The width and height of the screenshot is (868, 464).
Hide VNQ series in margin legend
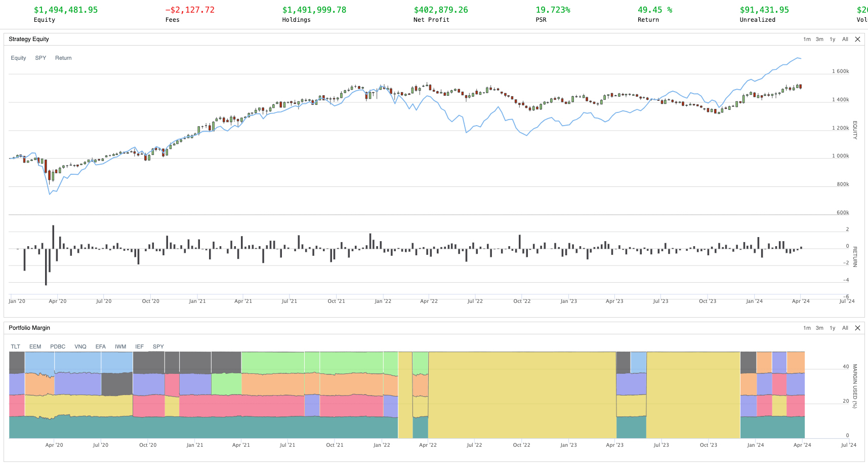[80, 347]
